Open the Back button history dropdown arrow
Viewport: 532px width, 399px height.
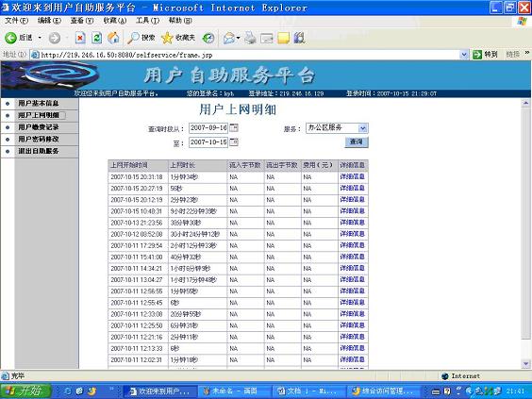point(40,38)
